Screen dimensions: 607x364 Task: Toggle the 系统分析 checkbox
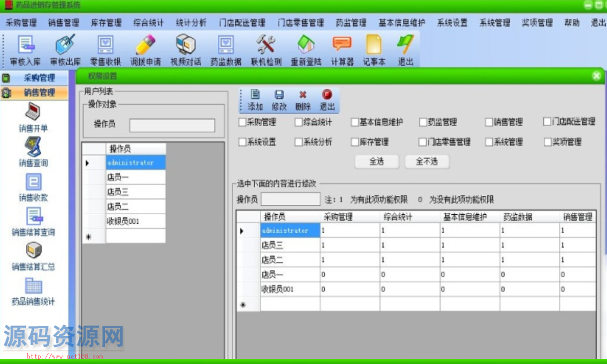tap(299, 142)
